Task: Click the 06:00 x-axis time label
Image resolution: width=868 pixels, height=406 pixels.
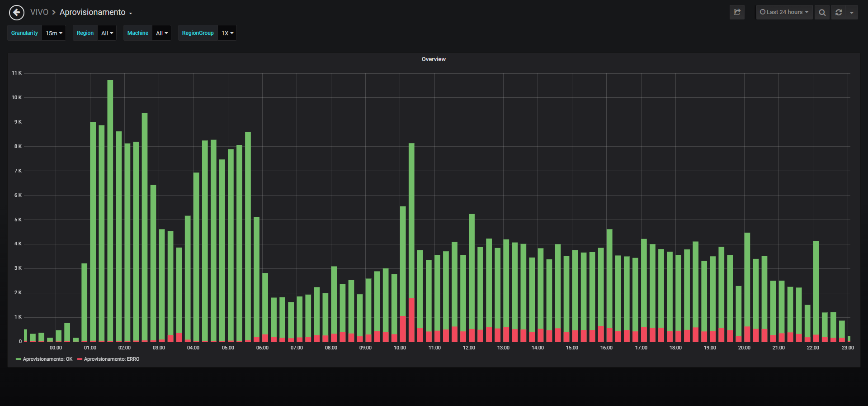Action: [x=262, y=348]
